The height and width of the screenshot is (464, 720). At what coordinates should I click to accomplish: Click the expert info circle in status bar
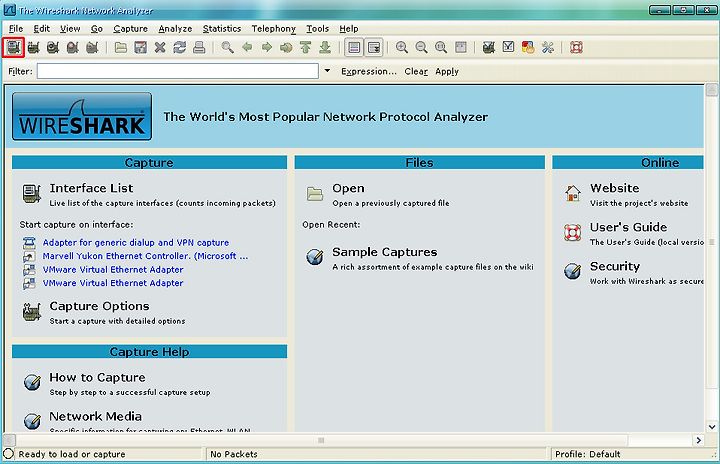point(8,454)
